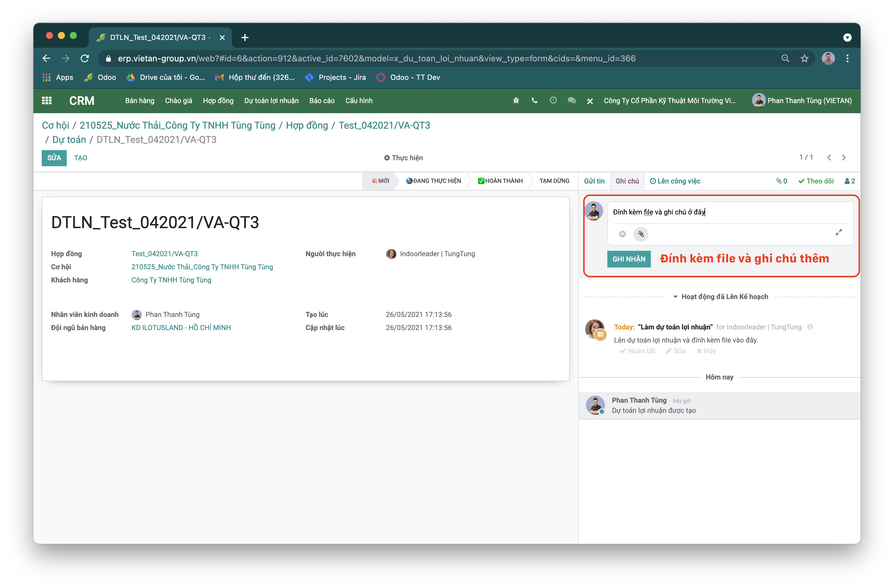Open the conversations chat icon
The height and width of the screenshot is (588, 894).
click(x=572, y=101)
